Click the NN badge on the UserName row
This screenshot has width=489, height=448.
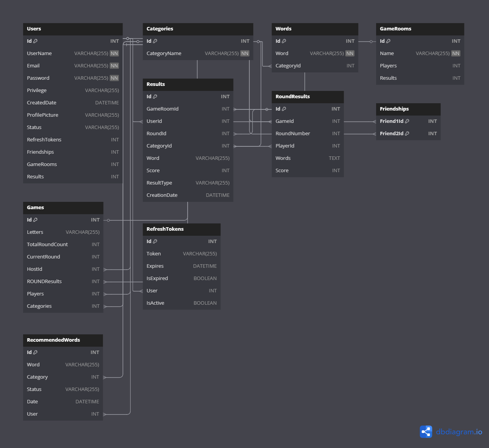coord(114,54)
